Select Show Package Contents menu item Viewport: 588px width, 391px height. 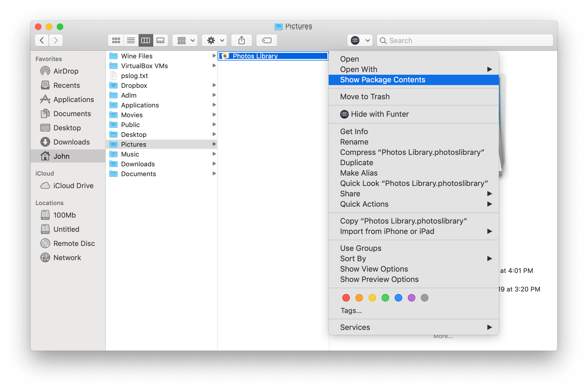click(416, 79)
